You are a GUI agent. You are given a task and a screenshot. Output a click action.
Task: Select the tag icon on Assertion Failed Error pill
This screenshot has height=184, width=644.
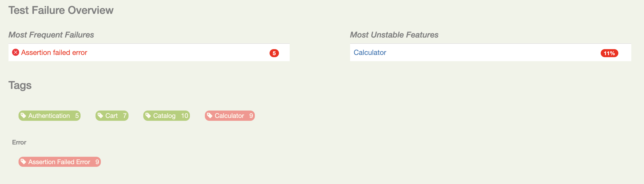coord(24,162)
